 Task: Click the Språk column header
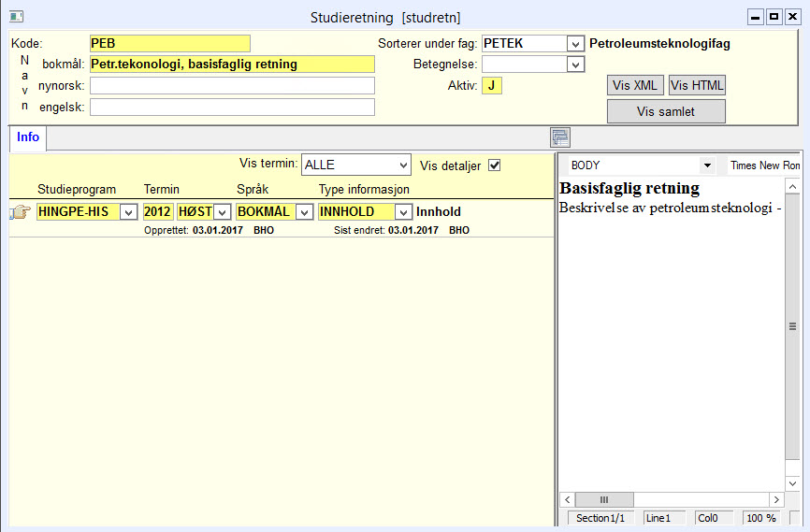coord(253,190)
